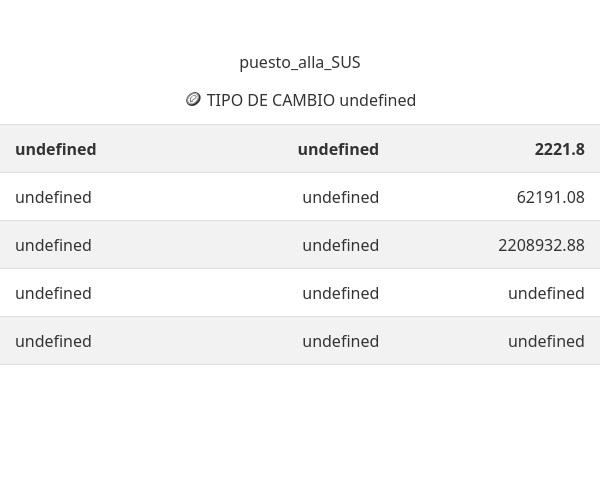Click middle-column undefined in the 62191.08 row
600x500 pixels.
pos(340,197)
